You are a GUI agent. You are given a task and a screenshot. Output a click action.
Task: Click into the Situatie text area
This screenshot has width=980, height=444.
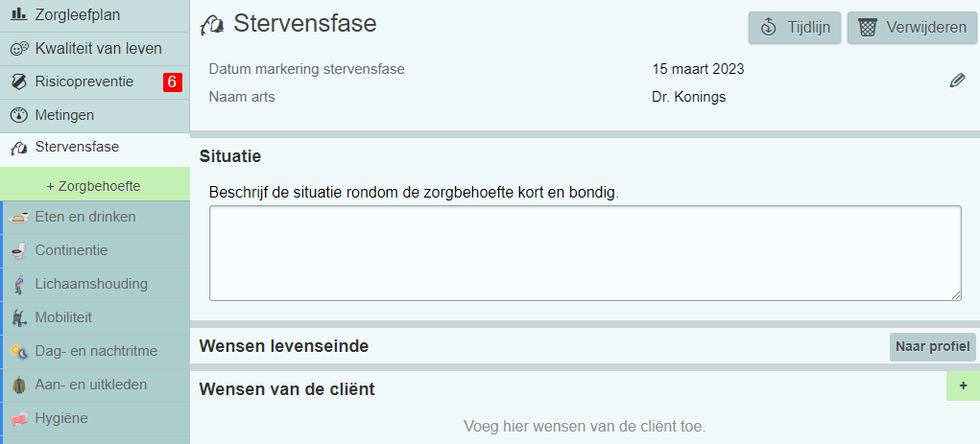585,253
